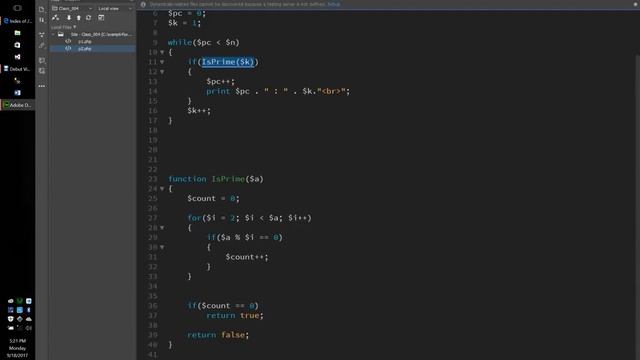Collapse the for-loop fold arrow at line 28

[x=162, y=228]
